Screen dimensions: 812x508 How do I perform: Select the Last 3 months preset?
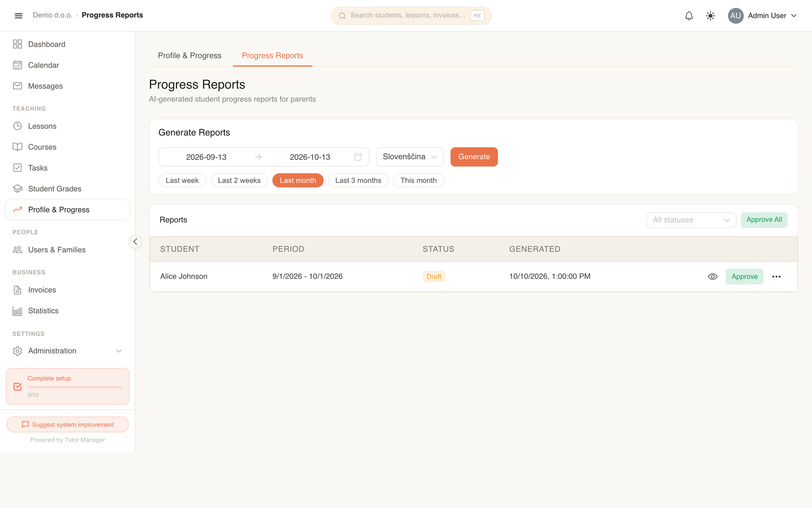click(358, 180)
